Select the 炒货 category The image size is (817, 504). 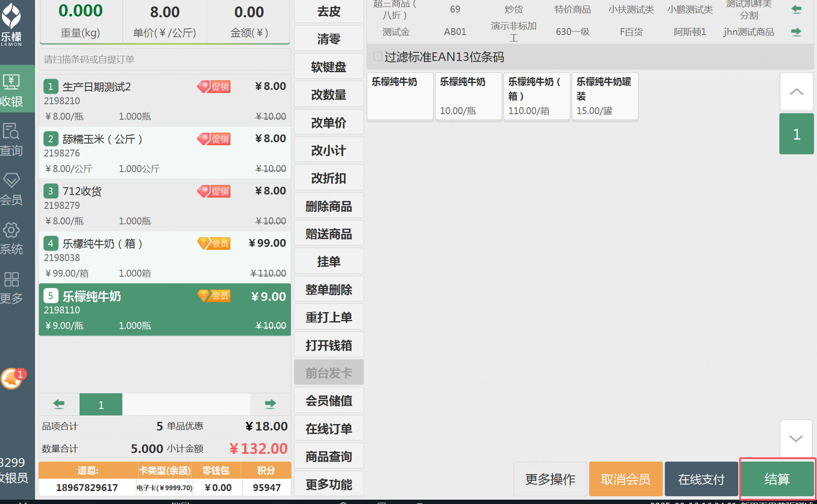pyautogui.click(x=514, y=10)
